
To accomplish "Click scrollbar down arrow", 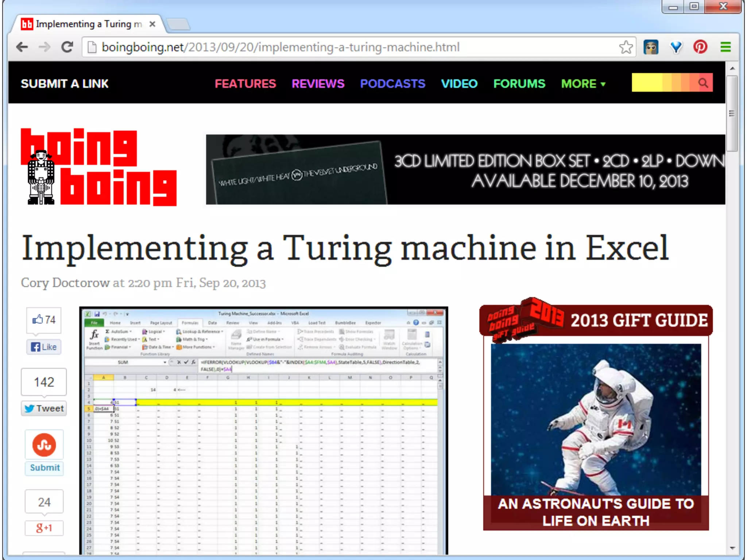I will [x=732, y=548].
